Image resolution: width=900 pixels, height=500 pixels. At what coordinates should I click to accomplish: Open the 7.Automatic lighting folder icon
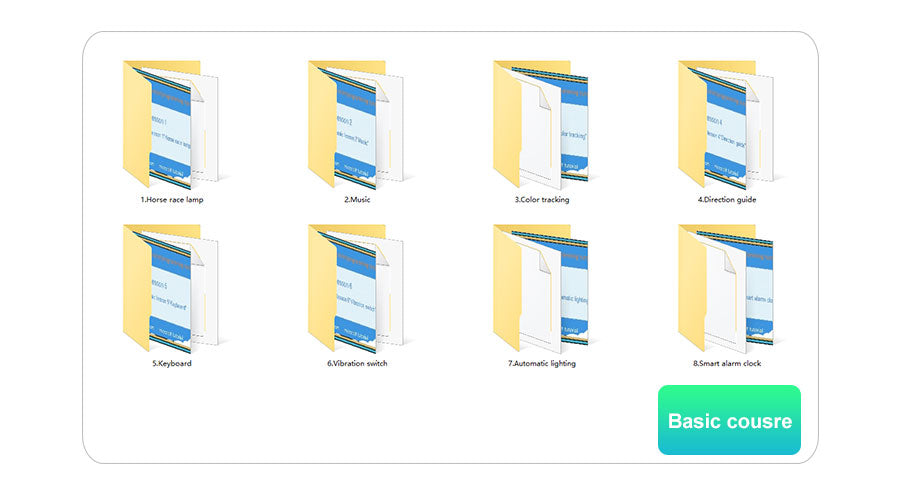541,288
